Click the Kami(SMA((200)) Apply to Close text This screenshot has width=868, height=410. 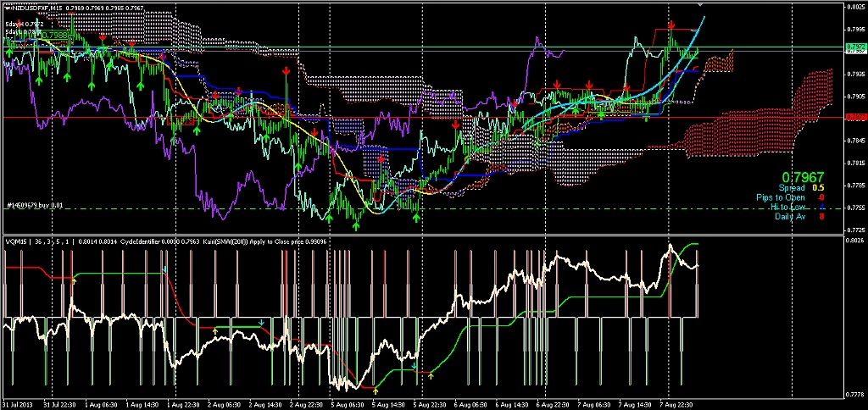click(254, 241)
